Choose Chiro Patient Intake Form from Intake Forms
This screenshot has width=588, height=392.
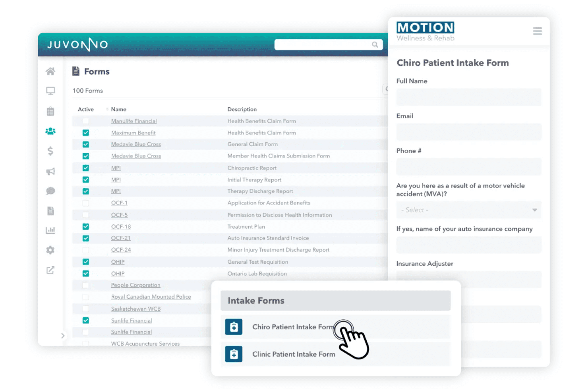pyautogui.click(x=336, y=327)
